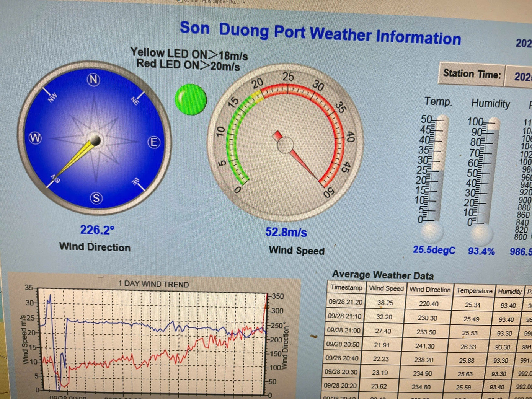The width and height of the screenshot is (532, 399).
Task: Select the Wind Speed column header
Action: pos(386,288)
